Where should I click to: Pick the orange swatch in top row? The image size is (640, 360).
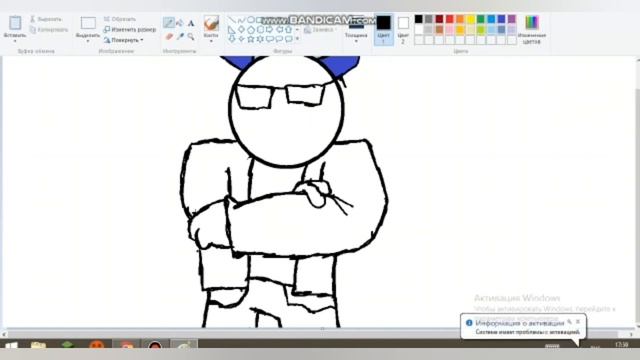(x=460, y=19)
